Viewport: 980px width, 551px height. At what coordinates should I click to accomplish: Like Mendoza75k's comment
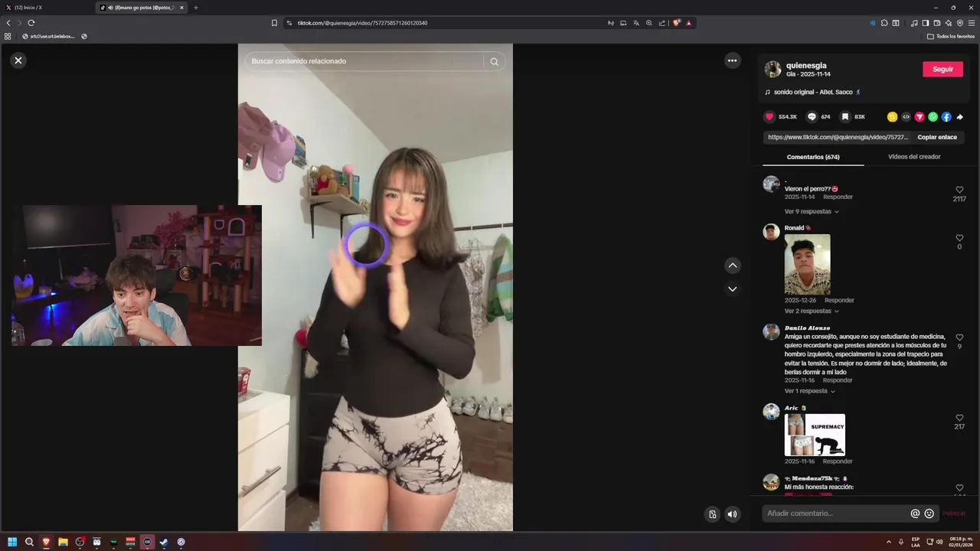click(x=959, y=487)
